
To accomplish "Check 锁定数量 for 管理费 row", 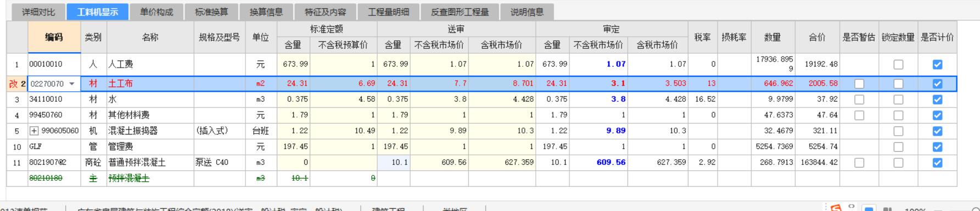I will 898,147.
